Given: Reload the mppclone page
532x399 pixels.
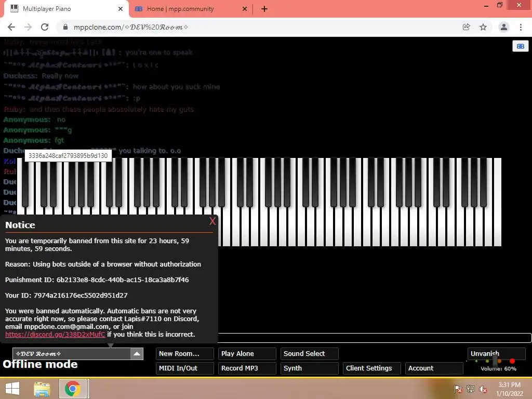Looking at the screenshot, I should (45, 27).
